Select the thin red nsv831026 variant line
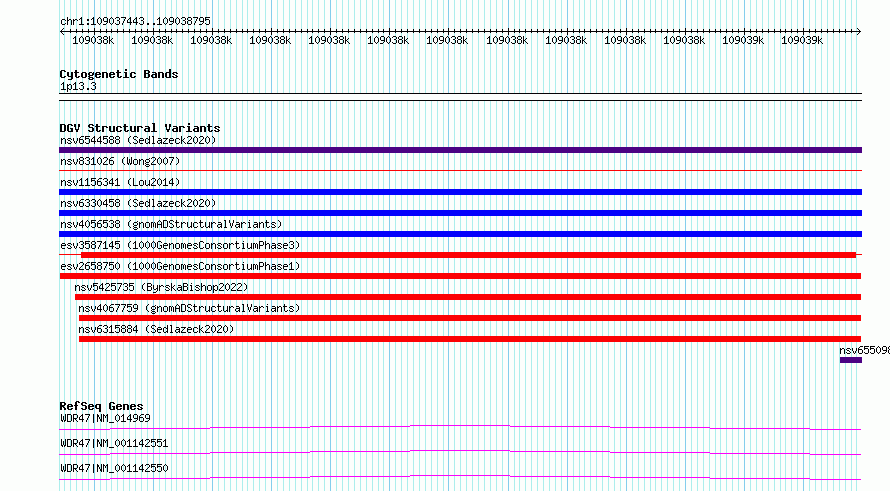The height and width of the screenshot is (491, 890). click(460, 170)
